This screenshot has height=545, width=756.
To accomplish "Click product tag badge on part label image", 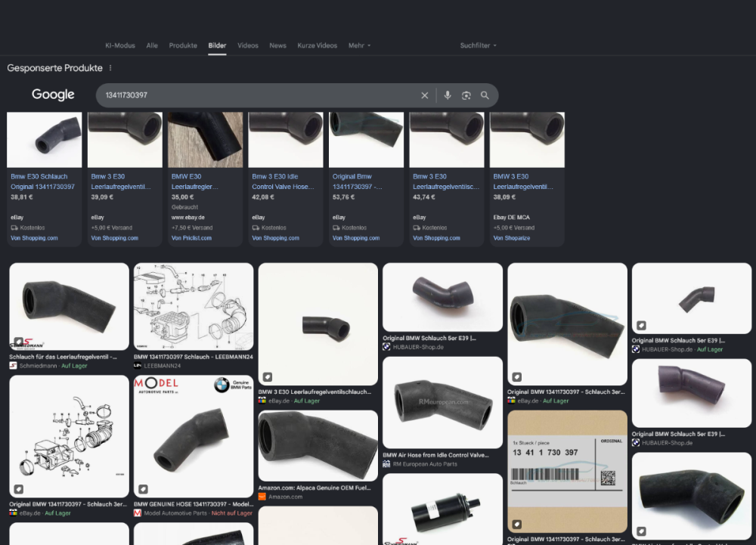I will coord(516,525).
